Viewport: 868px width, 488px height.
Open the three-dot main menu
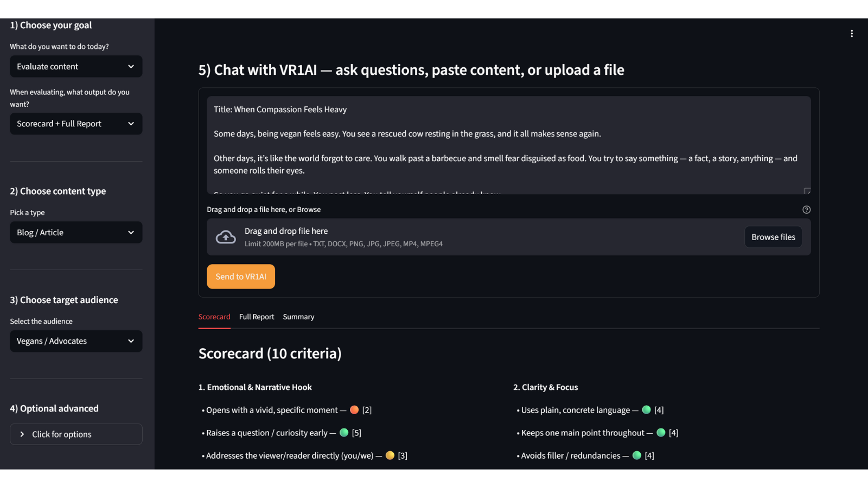point(852,34)
